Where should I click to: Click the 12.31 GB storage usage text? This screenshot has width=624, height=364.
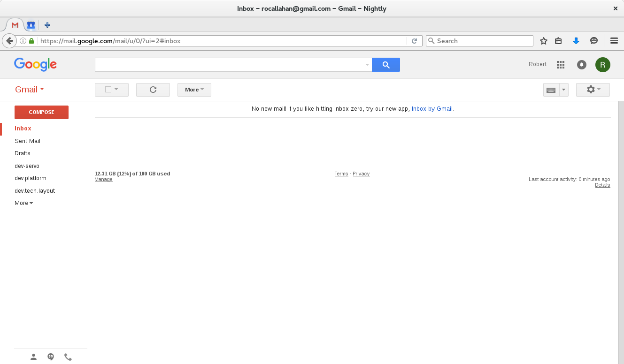pos(132,174)
